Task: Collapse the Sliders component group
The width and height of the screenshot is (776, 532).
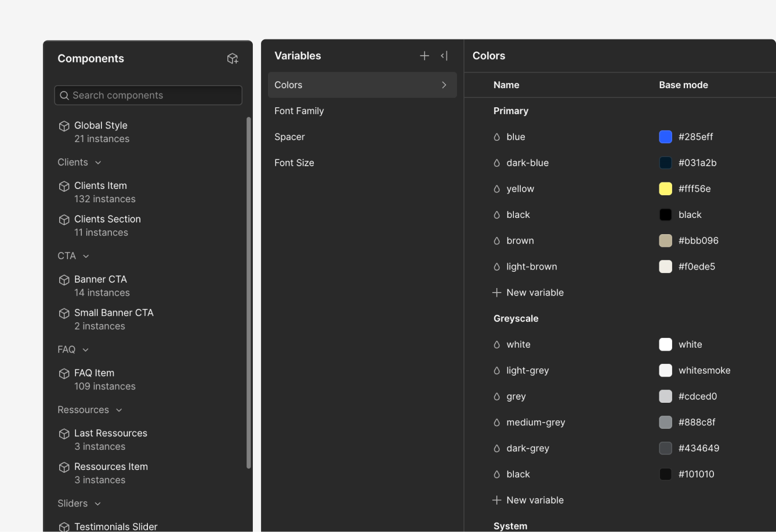Action: [x=97, y=504]
